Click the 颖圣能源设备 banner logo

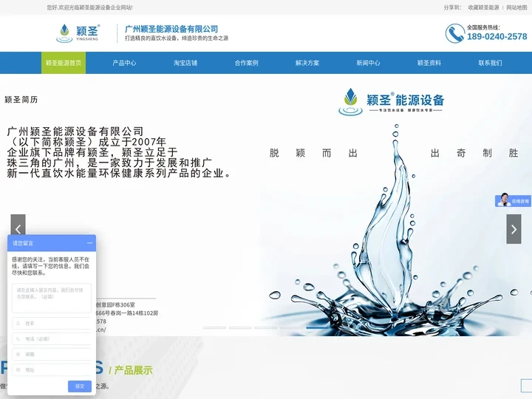(x=391, y=102)
